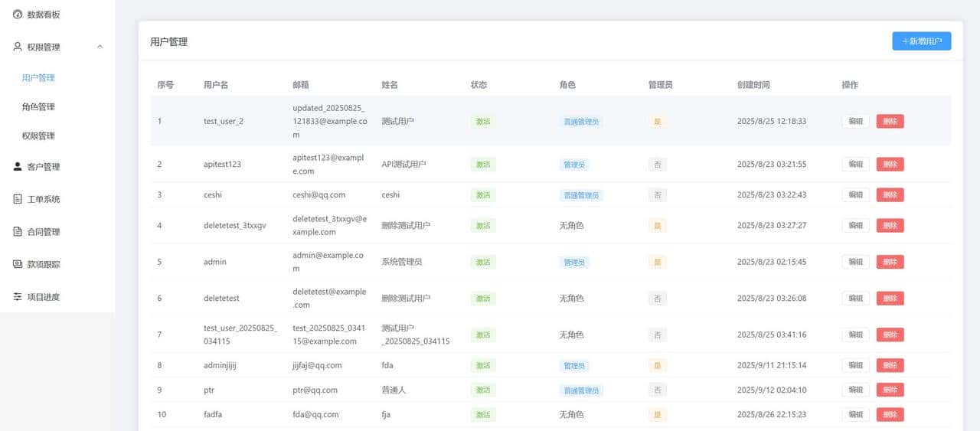This screenshot has width=980, height=431.
Task: Delete the adminjijijj user
Action: click(890, 365)
